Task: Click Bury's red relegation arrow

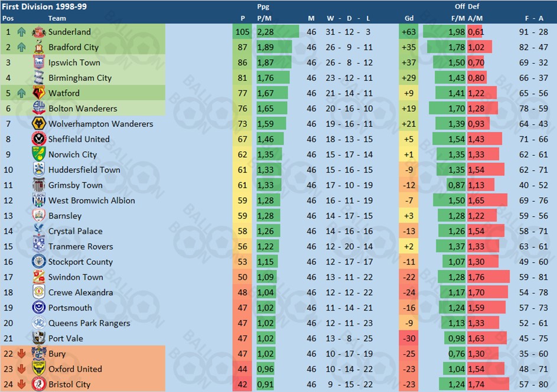Action: (22, 354)
